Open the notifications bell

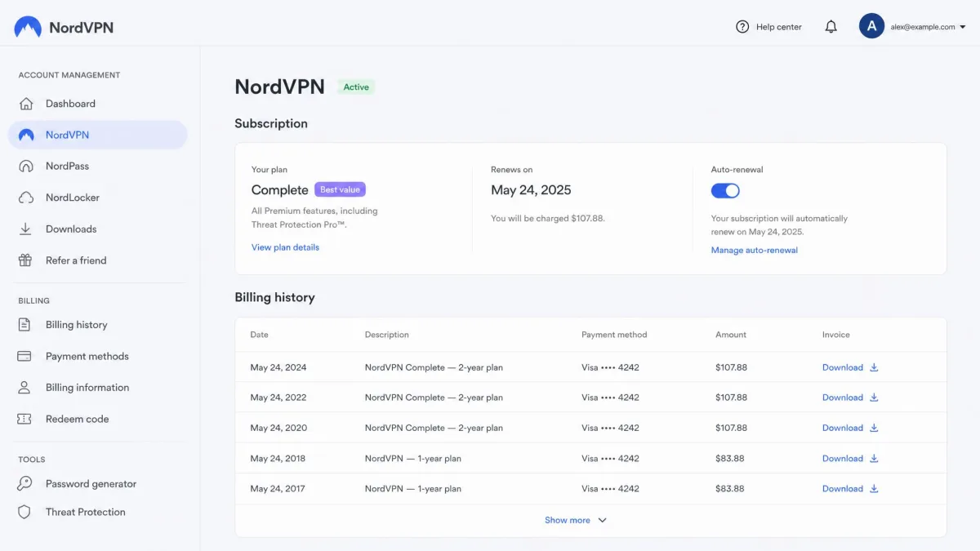[x=831, y=27]
